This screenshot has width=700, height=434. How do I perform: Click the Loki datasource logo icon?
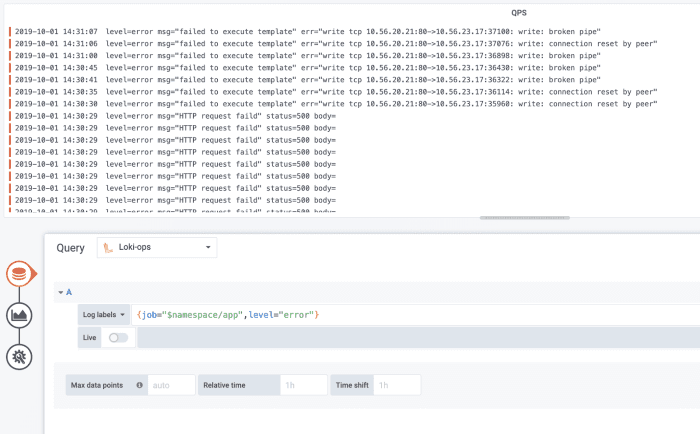coord(109,247)
